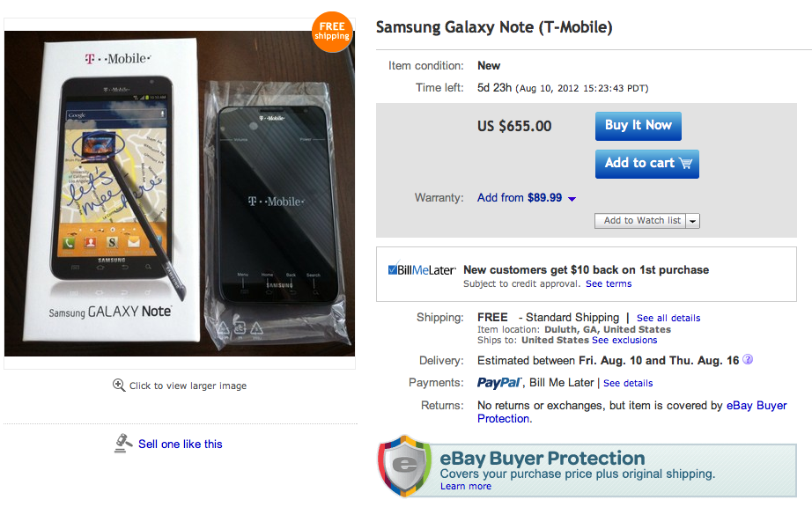Click the orange FREE shipping badge
The image size is (812, 507).
(331, 32)
